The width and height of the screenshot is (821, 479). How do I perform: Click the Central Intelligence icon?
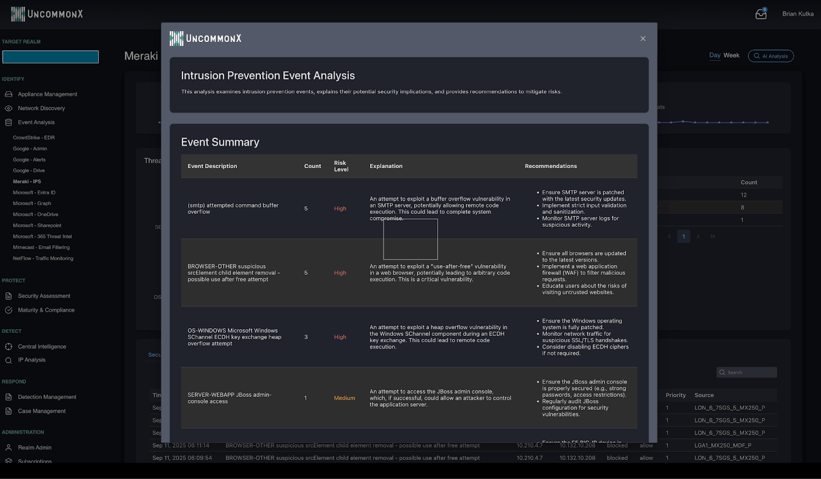point(9,346)
